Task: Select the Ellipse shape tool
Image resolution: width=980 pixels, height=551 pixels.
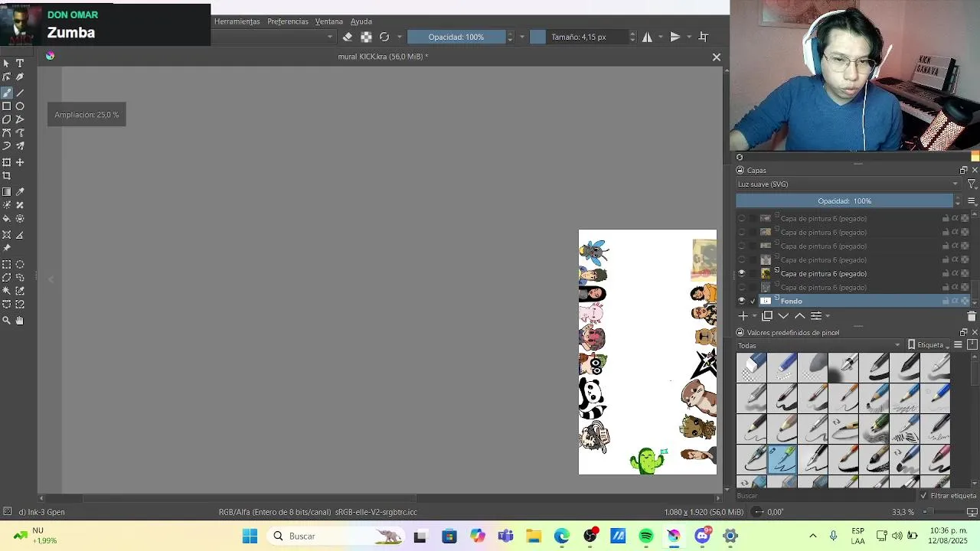Action: tap(20, 106)
